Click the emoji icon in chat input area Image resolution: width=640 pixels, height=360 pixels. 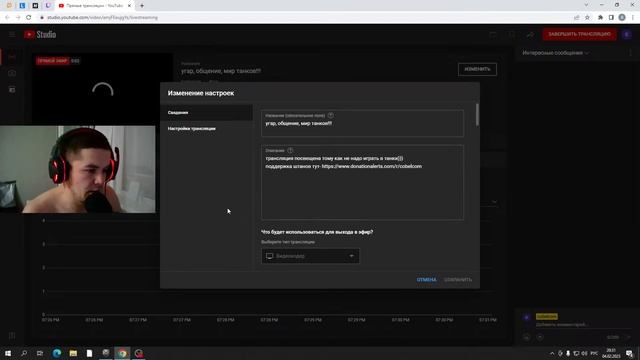pyautogui.click(x=527, y=337)
